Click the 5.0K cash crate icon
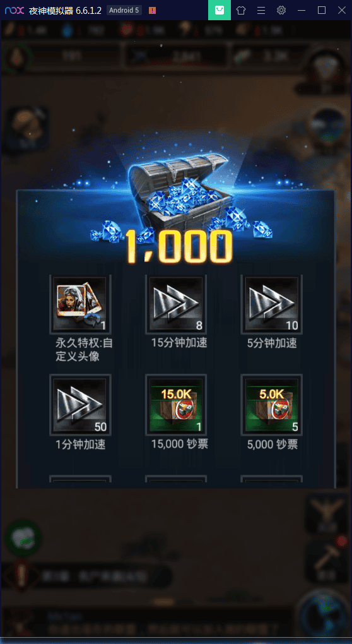Viewport: 352px width, 644px height. (272, 405)
